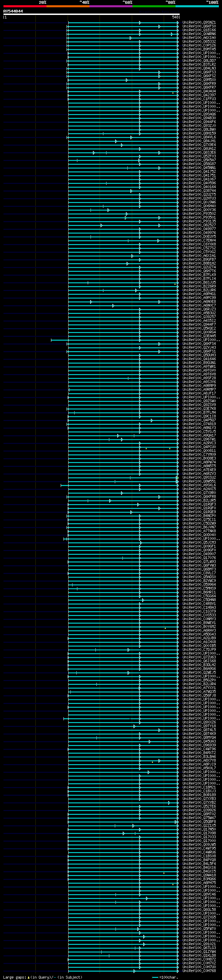222x980 pixels.
Task: Open the UniRef100_O74819 hit
Action: click(199, 424)
